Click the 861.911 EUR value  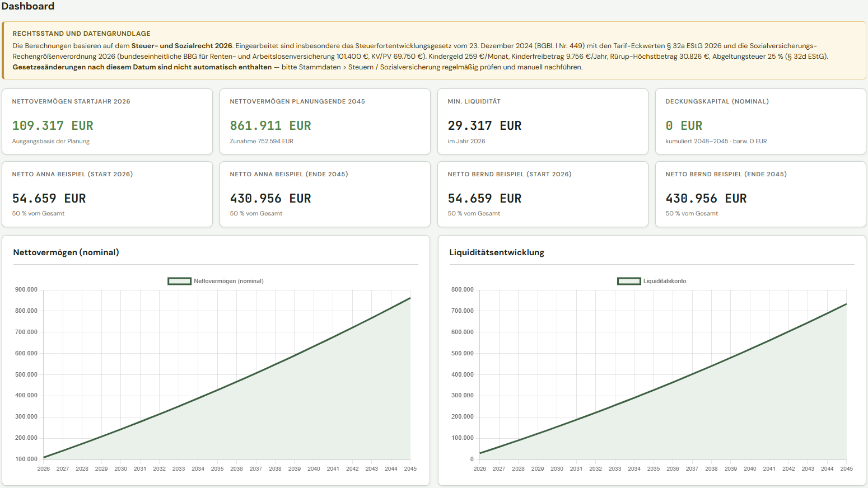pyautogui.click(x=270, y=125)
